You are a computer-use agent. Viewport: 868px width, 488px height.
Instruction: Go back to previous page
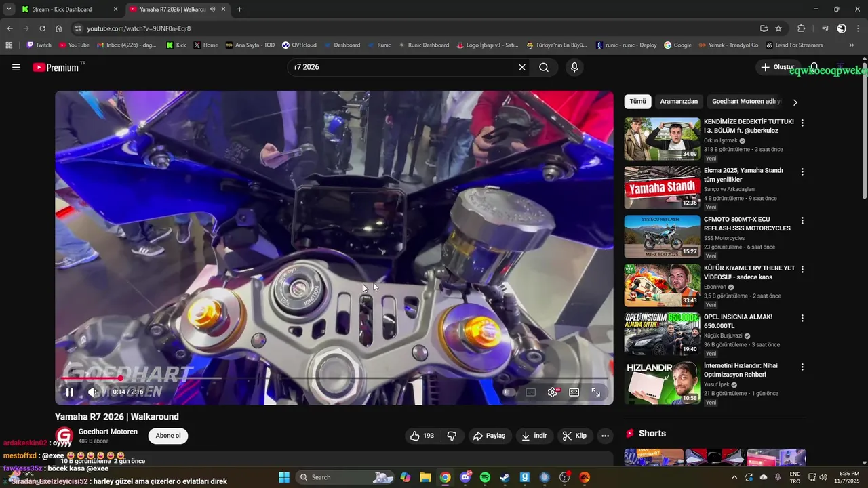[x=9, y=28]
